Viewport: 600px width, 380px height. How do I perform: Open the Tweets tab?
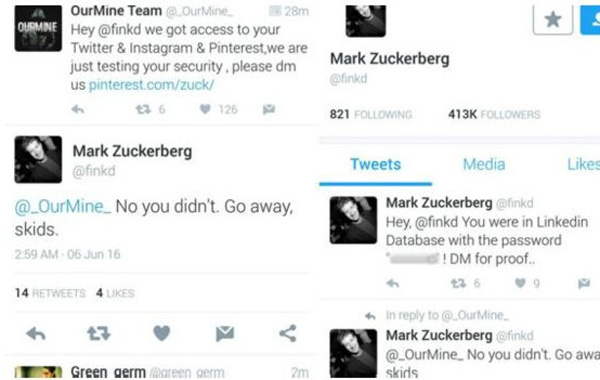point(376,165)
